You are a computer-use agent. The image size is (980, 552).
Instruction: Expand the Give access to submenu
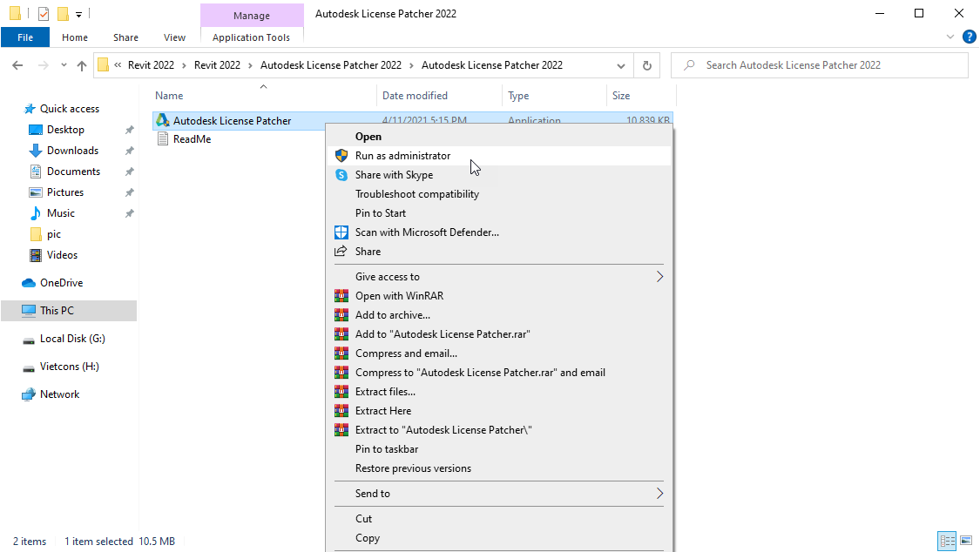click(659, 277)
